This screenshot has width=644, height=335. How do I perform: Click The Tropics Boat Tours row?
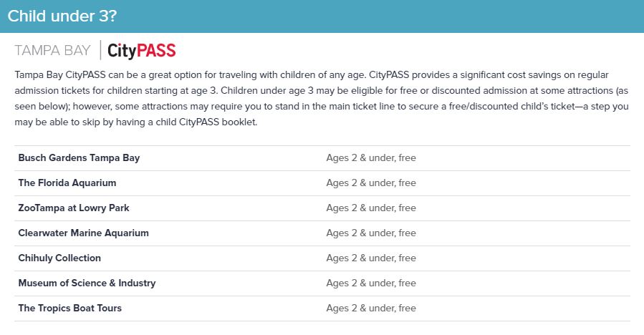coord(70,309)
